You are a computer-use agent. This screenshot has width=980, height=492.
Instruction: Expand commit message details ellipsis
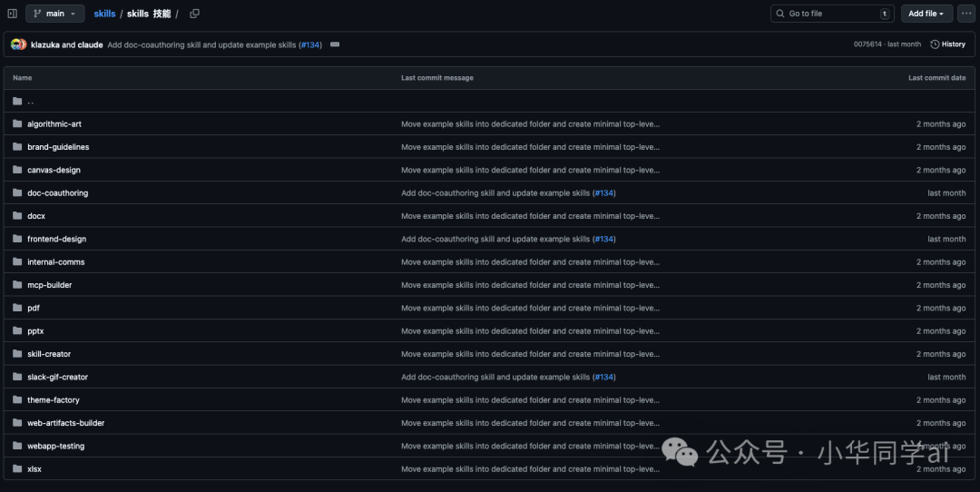335,44
